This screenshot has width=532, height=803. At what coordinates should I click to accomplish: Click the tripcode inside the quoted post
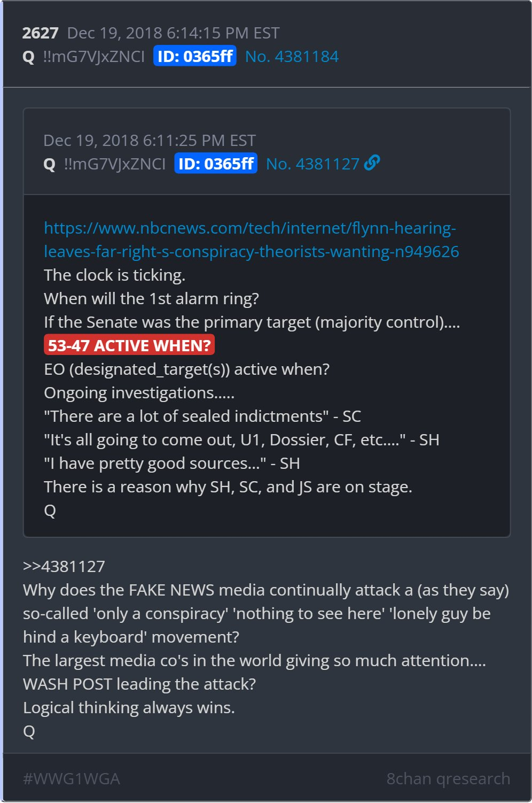[x=115, y=164]
